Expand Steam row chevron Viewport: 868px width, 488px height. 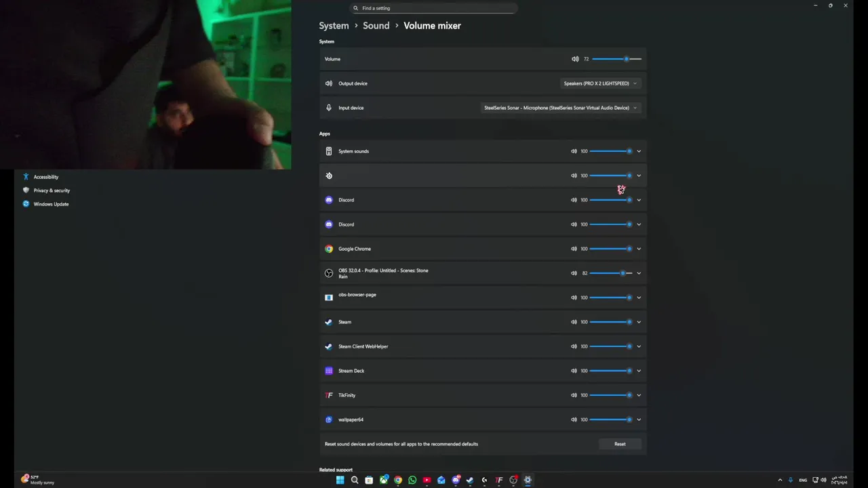click(639, 322)
